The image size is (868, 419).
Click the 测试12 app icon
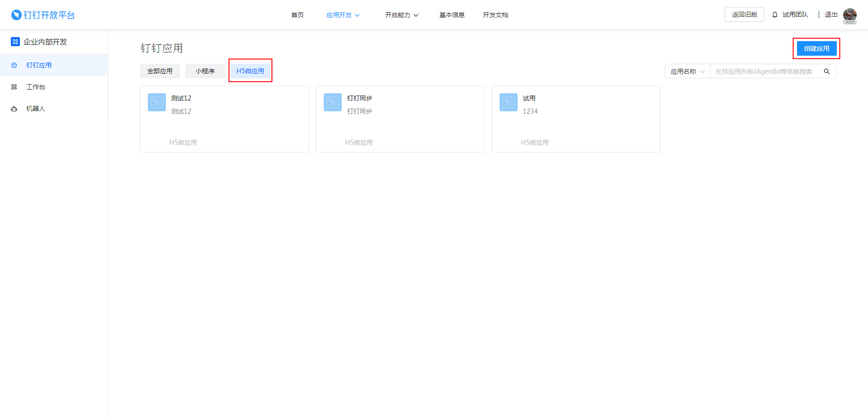click(x=157, y=102)
